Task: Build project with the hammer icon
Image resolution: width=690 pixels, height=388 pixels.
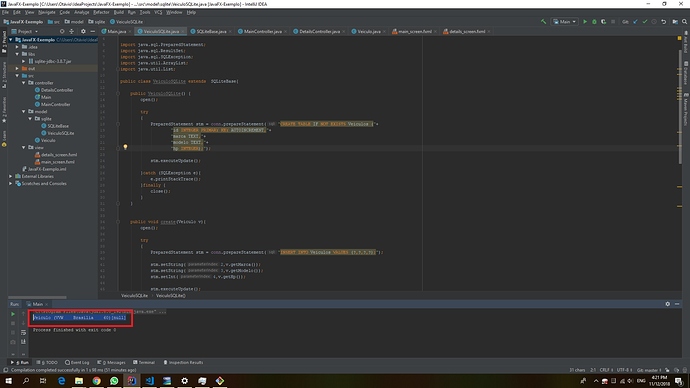Action: [543, 22]
